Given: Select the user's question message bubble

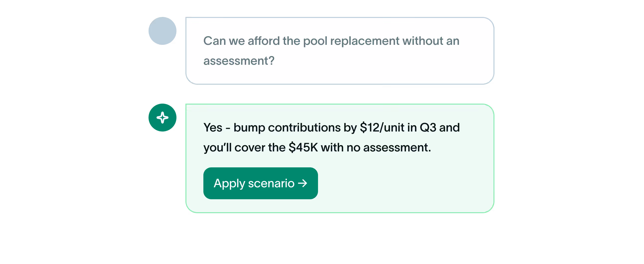Looking at the screenshot, I should tap(340, 51).
